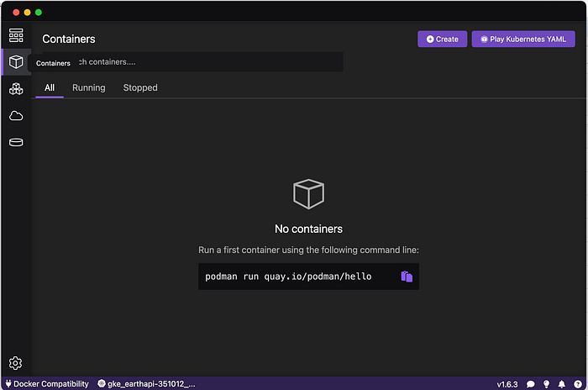Switch to the Stopped tab
The height and width of the screenshot is (390, 588).
[x=140, y=88]
